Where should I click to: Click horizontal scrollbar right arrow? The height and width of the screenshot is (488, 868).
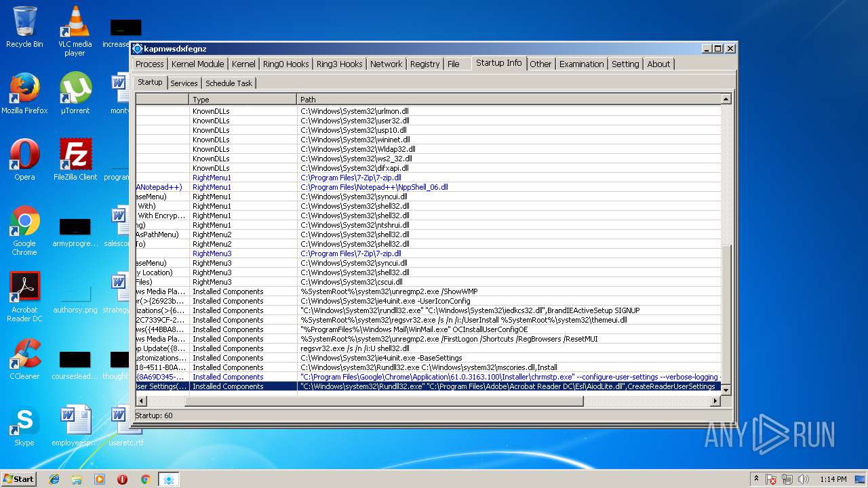click(715, 401)
